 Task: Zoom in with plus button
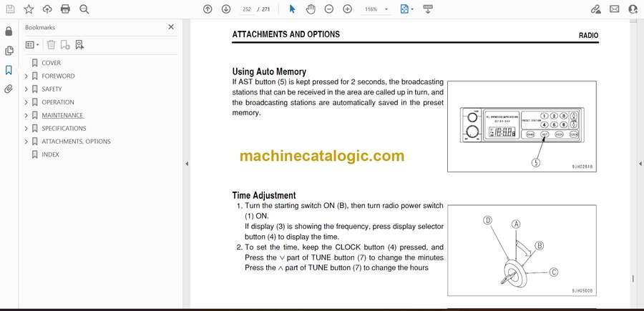point(348,9)
